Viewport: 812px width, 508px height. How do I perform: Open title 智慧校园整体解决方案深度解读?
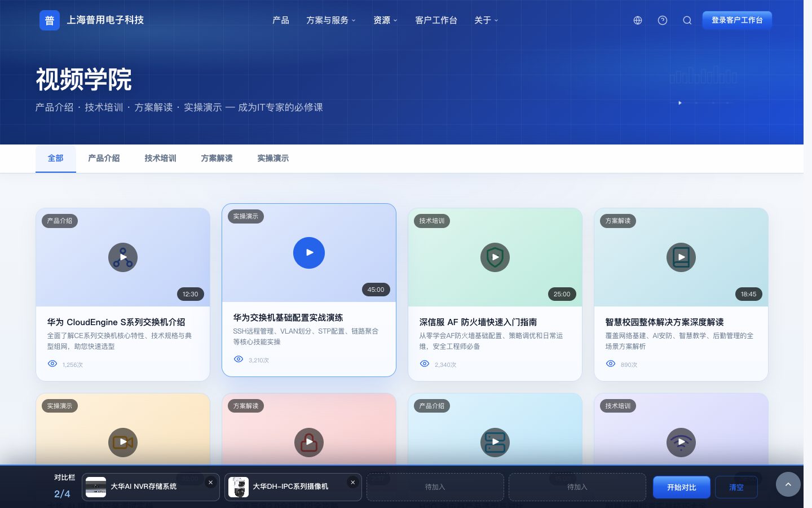click(x=665, y=322)
